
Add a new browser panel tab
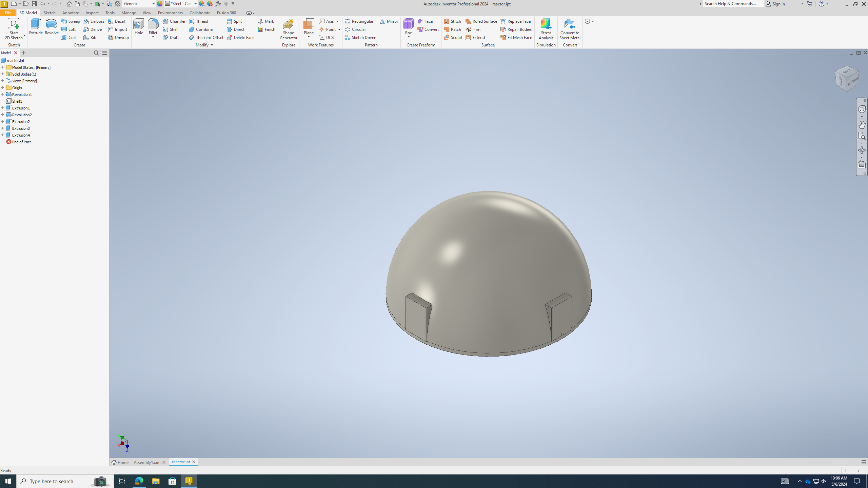(x=24, y=53)
